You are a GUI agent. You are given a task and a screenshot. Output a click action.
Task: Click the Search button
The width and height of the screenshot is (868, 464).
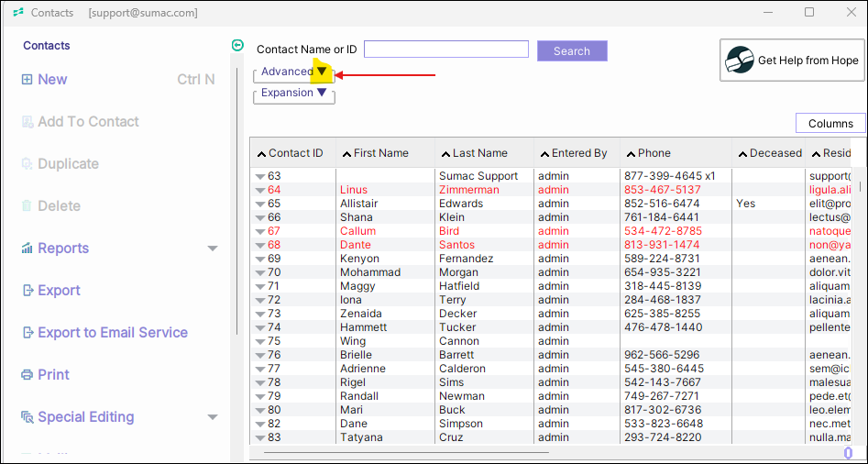572,51
